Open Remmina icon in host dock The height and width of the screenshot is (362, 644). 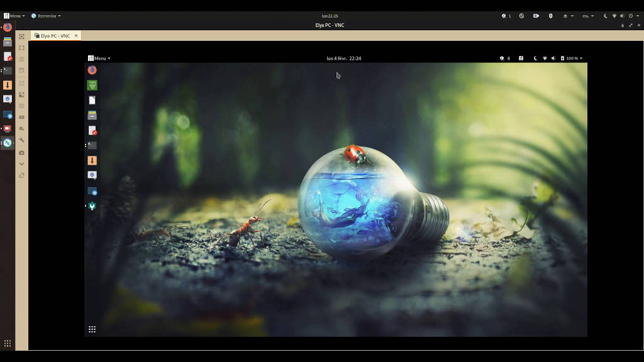tap(8, 143)
